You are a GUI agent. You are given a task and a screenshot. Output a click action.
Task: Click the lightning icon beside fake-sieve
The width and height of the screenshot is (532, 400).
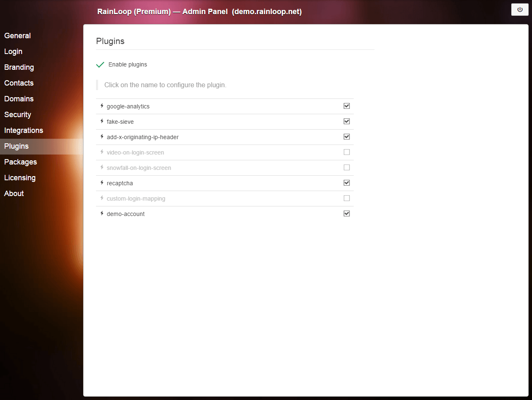click(102, 121)
